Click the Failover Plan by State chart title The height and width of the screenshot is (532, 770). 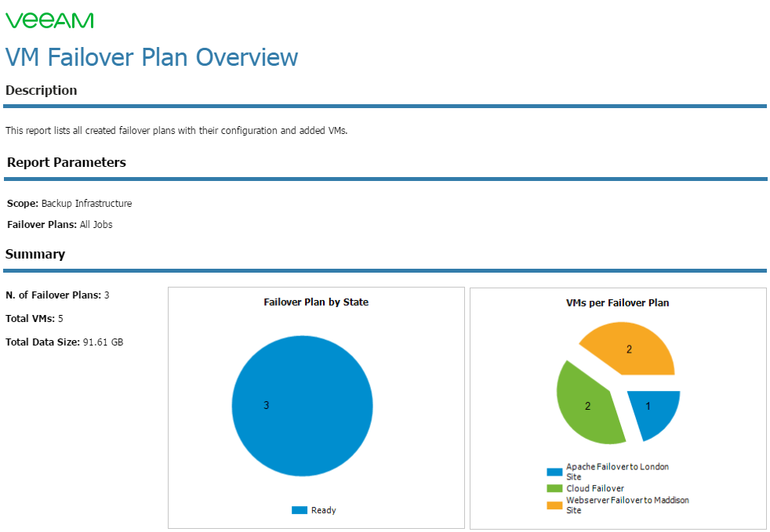pyautogui.click(x=316, y=302)
